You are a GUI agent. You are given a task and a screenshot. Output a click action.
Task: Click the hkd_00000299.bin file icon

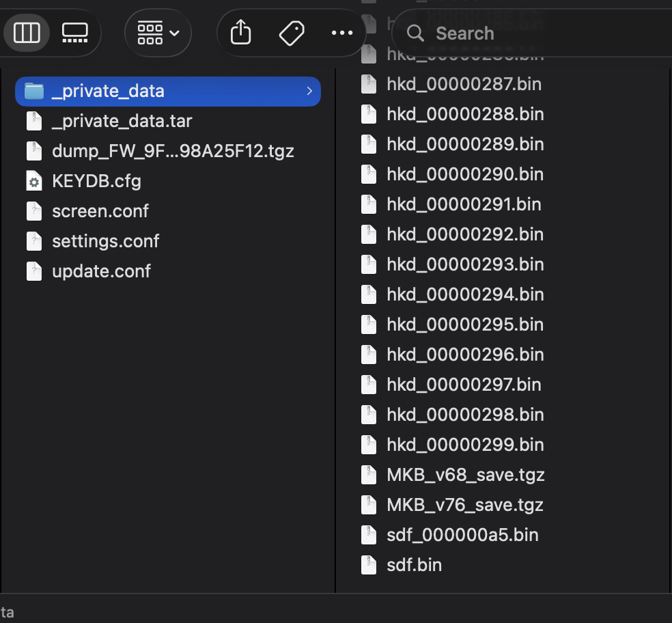pyautogui.click(x=369, y=445)
